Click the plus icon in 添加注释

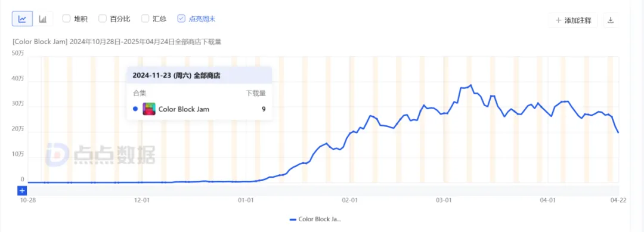tap(558, 20)
